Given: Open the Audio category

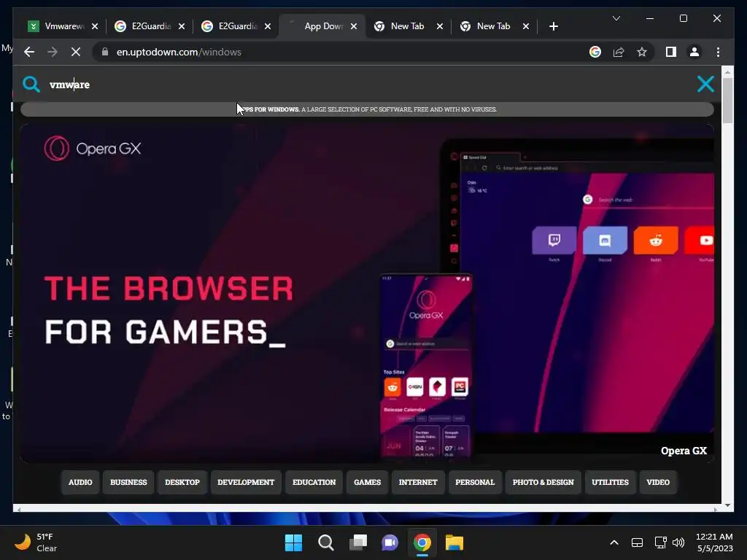Looking at the screenshot, I should pos(80,482).
